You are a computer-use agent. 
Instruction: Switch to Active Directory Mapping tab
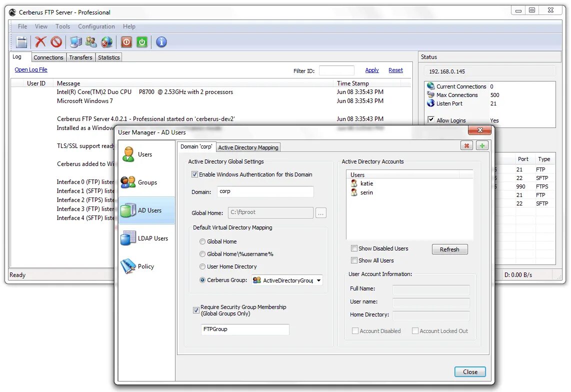pyautogui.click(x=248, y=147)
